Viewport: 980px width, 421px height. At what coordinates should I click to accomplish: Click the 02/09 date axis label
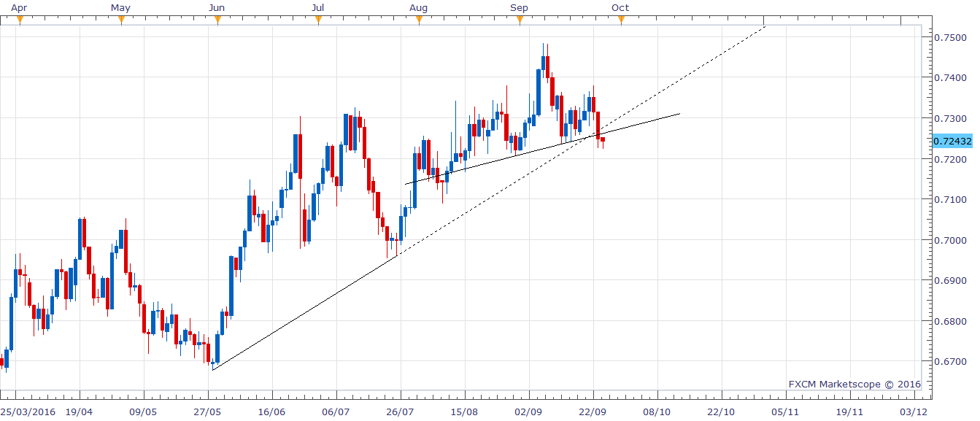[x=528, y=412]
